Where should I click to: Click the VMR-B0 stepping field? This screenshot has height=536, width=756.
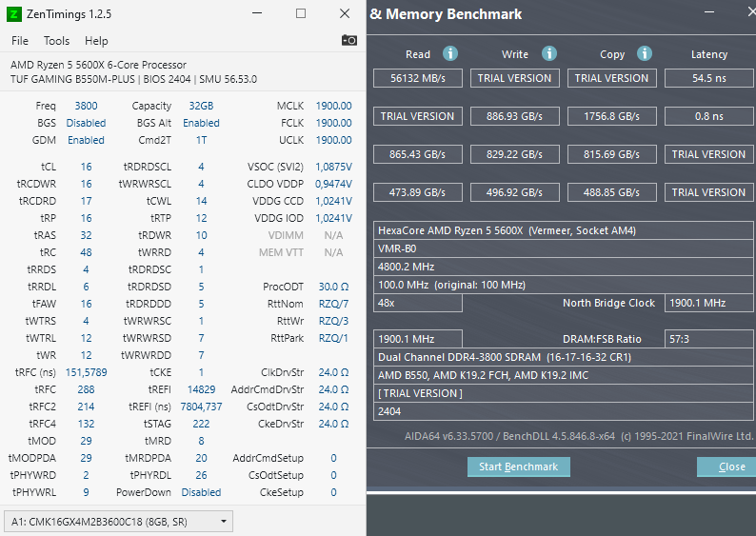coord(563,248)
